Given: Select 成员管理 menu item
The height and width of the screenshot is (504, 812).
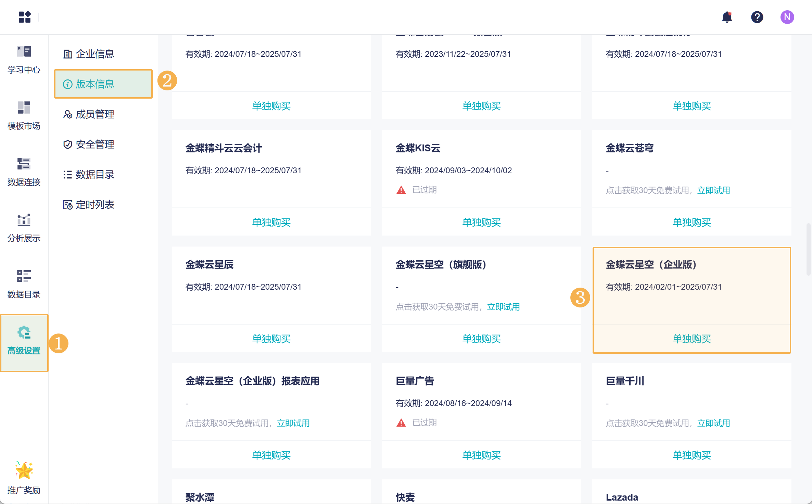Looking at the screenshot, I should coord(94,114).
